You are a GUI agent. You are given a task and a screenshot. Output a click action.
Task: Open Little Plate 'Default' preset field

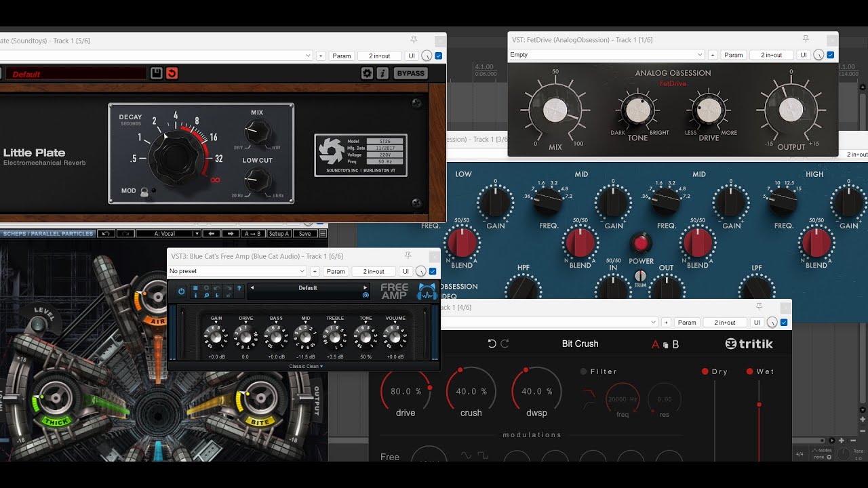(76, 74)
